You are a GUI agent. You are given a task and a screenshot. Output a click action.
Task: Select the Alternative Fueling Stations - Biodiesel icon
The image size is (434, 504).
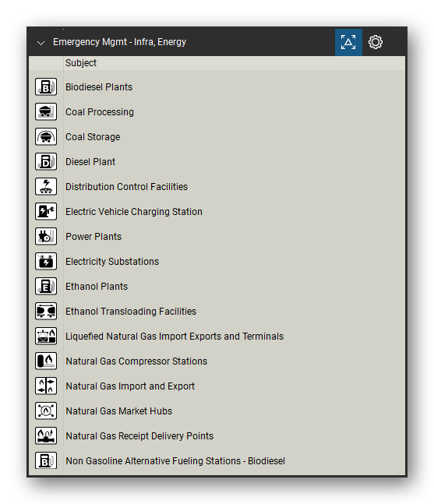point(46,460)
